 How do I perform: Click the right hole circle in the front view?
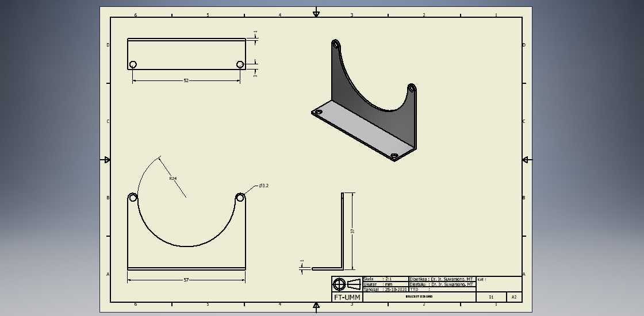[240, 198]
